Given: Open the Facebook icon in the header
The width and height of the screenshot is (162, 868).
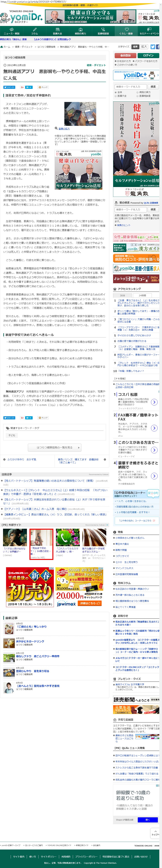Looking at the screenshot, I should [158, 47].
